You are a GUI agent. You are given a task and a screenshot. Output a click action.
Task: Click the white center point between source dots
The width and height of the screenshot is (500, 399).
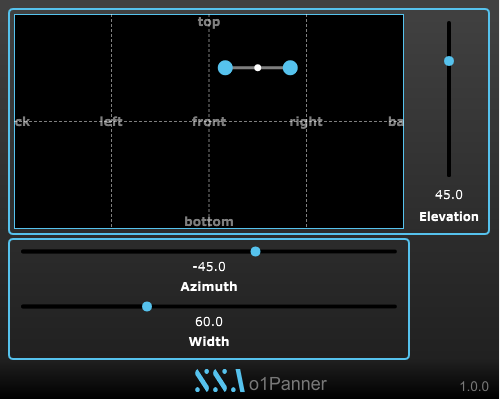tap(258, 68)
